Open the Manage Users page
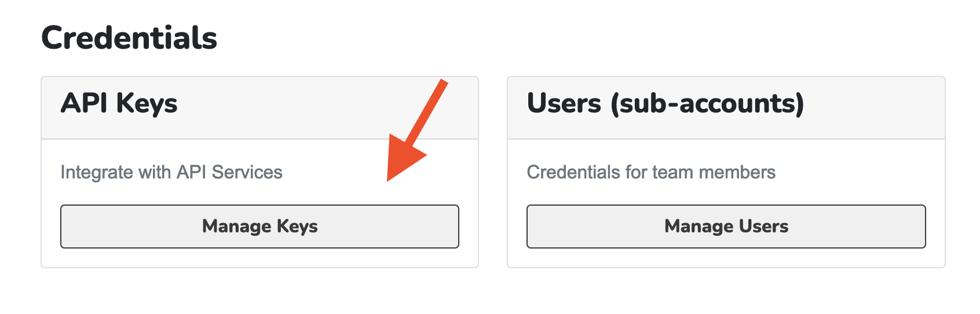 (726, 227)
